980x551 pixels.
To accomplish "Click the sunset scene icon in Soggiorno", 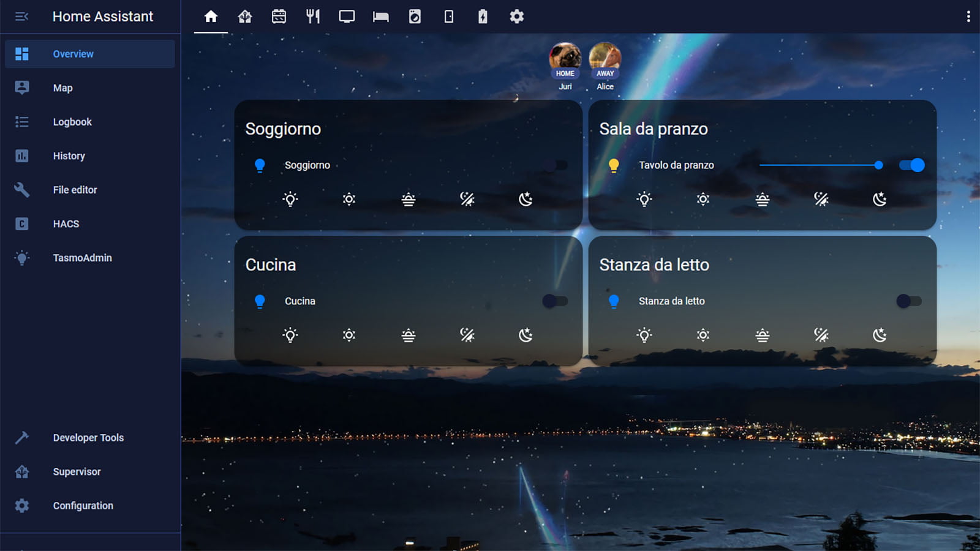I will pyautogui.click(x=408, y=198).
